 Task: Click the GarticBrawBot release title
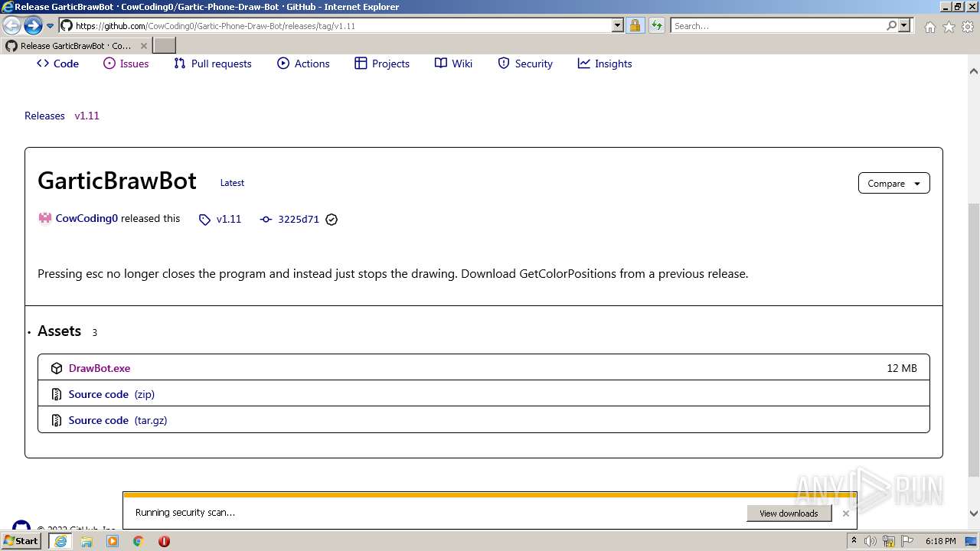pos(117,181)
